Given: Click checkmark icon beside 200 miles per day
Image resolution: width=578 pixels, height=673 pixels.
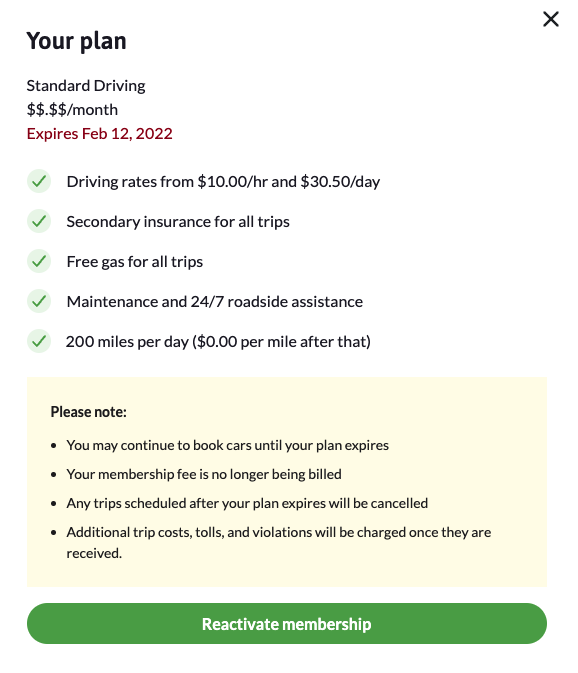Looking at the screenshot, I should (x=39, y=341).
